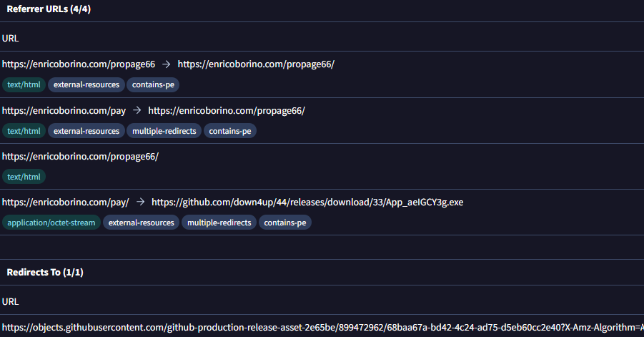Open the standalone enricoborino.com/propage66/ URL in the third row
Viewport: 644px width, 337px height.
80,157
